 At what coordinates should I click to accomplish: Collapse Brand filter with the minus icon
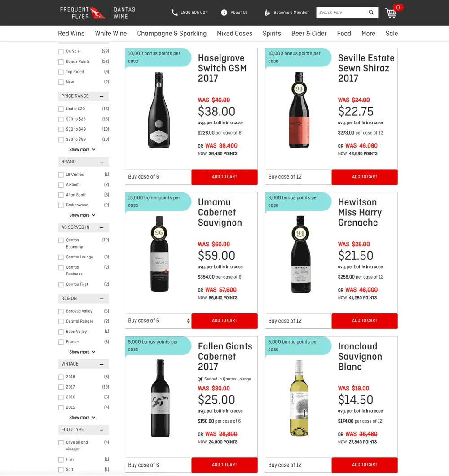(101, 162)
